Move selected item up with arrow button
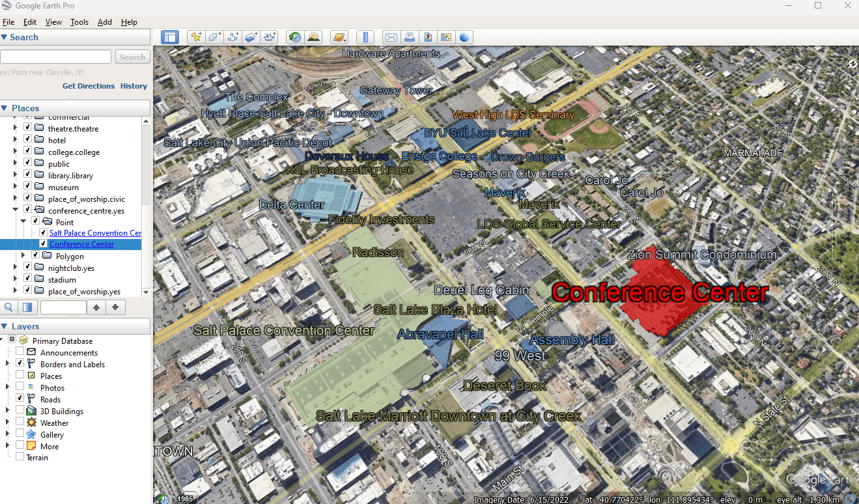The image size is (859, 504). point(96,307)
